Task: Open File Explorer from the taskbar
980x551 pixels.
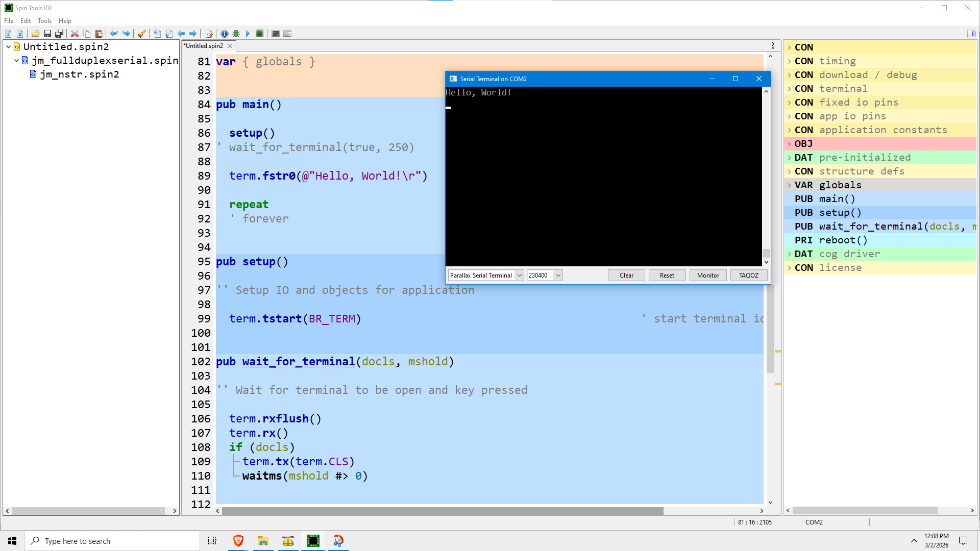Action: [x=263, y=541]
